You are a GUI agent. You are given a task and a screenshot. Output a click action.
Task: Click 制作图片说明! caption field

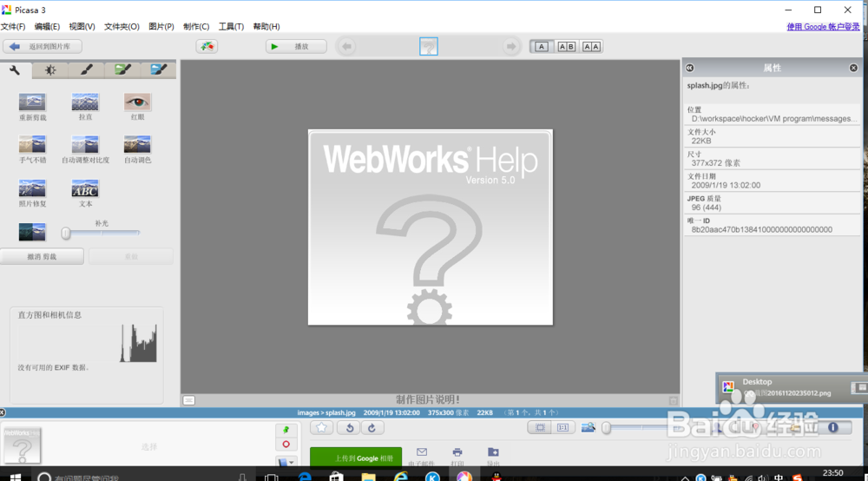tap(428, 399)
